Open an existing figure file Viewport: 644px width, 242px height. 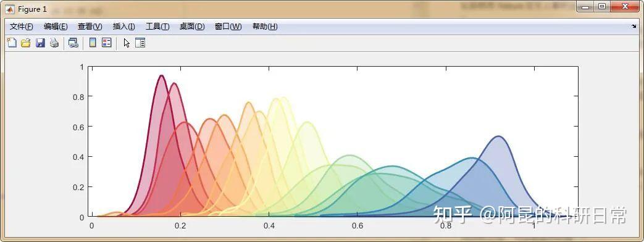(26, 43)
